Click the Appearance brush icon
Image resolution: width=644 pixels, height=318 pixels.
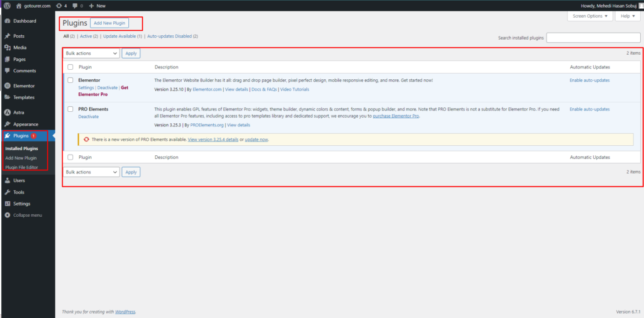coord(8,124)
